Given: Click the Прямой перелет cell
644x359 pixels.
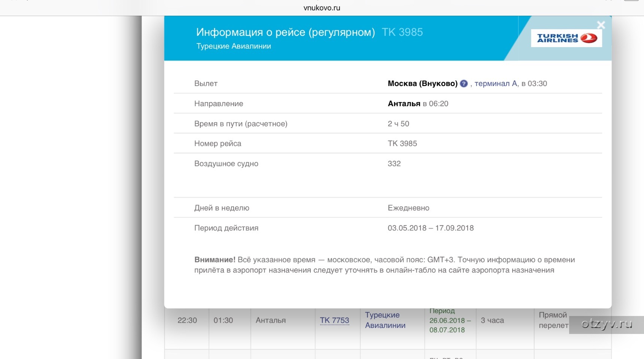Looking at the screenshot, I should (x=553, y=320).
